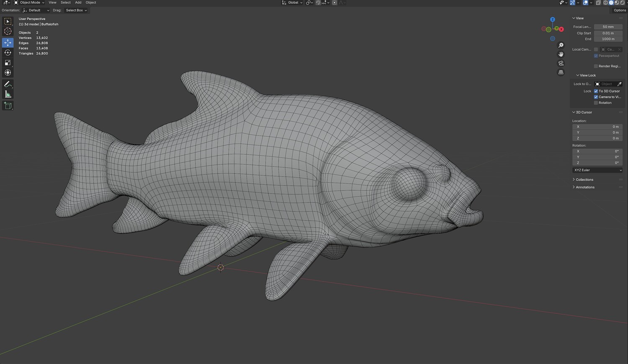
Task: Switch to solid viewport shading
Action: 611,3
